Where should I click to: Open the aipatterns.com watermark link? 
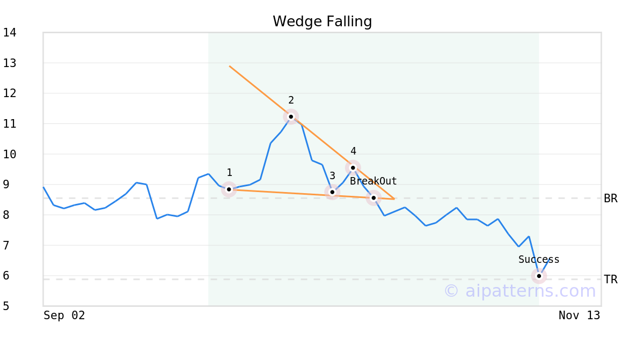519,291
